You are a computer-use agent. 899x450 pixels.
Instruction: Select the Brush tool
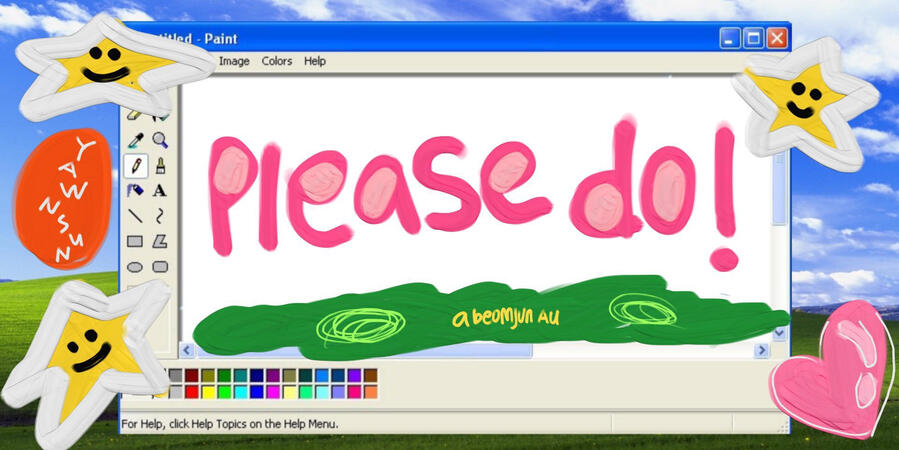159,165
